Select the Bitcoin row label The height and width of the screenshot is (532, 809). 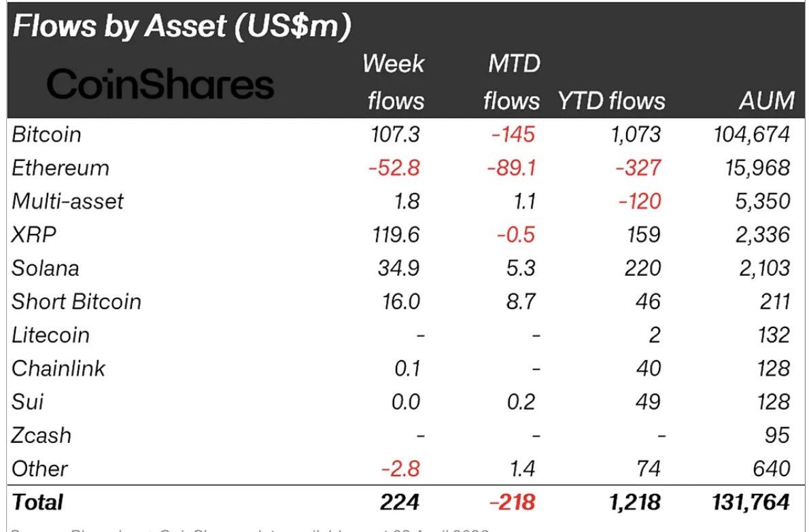click(x=46, y=134)
